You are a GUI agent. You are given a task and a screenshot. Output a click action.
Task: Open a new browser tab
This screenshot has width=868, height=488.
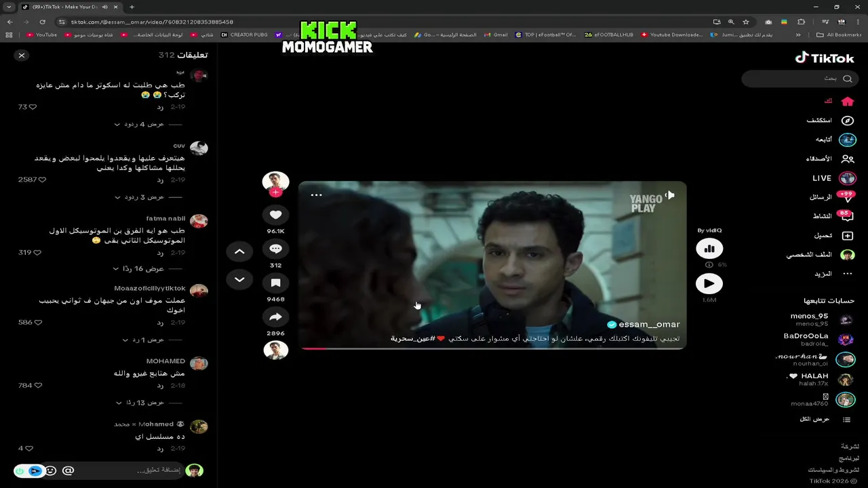point(132,7)
